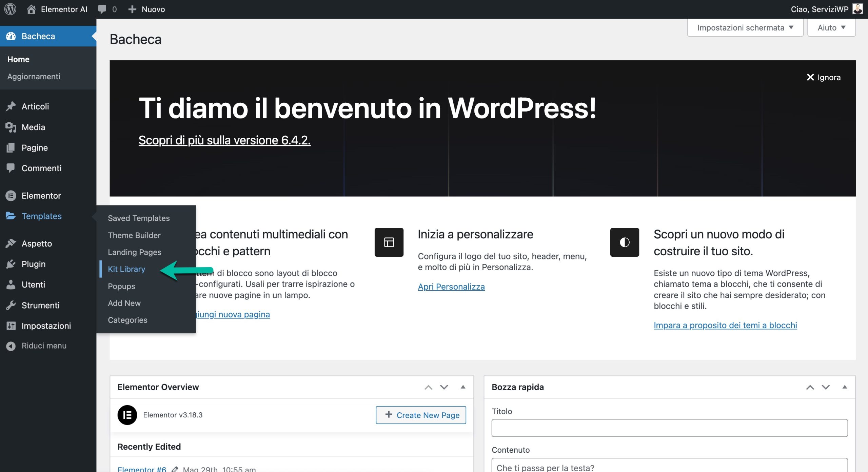Viewport: 868px width, 472px height.
Task: Click the ServiziWP user avatar
Action: [857, 9]
